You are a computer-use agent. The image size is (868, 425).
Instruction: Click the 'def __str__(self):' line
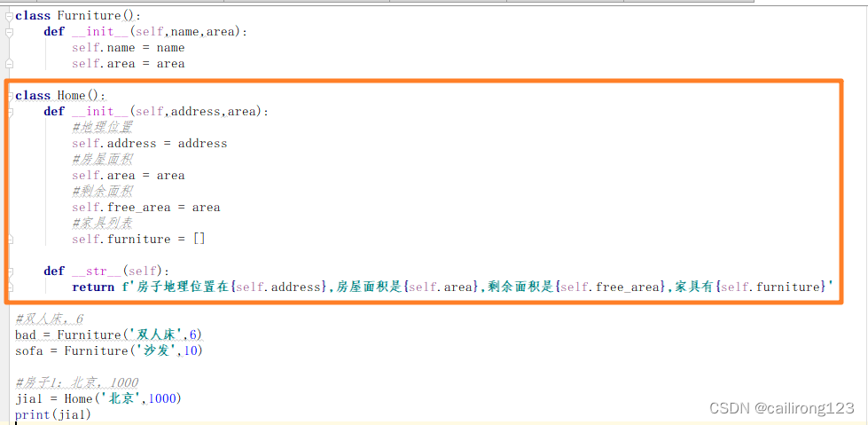(x=107, y=271)
